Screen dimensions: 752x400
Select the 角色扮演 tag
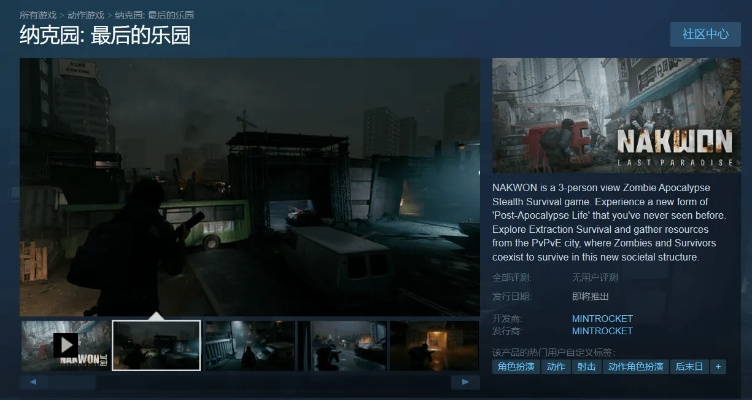coord(516,367)
